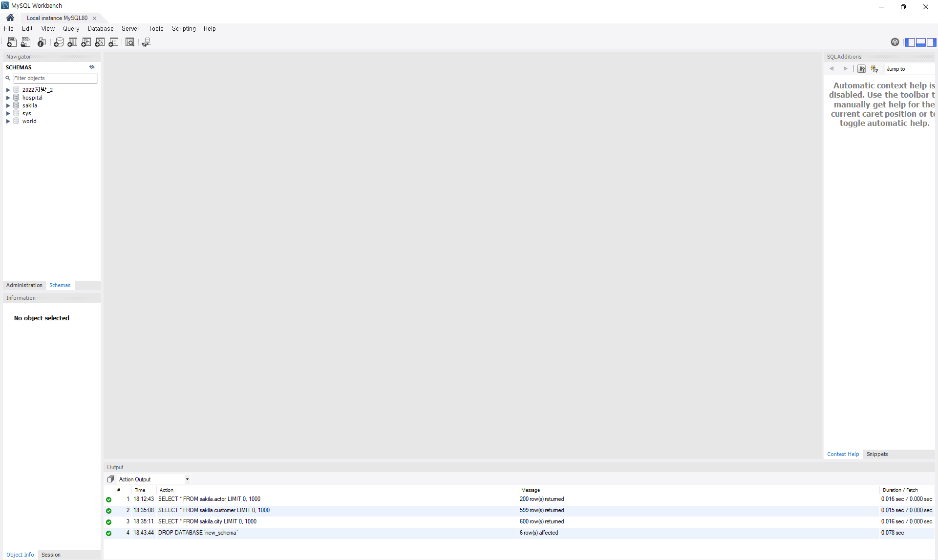Open the Database menu
The width and height of the screenshot is (938, 560).
point(101,29)
